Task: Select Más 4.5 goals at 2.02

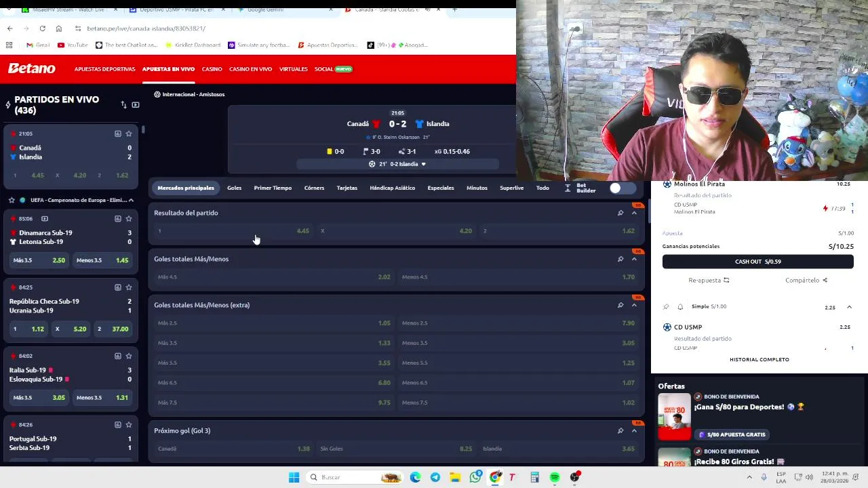Action: [274, 277]
